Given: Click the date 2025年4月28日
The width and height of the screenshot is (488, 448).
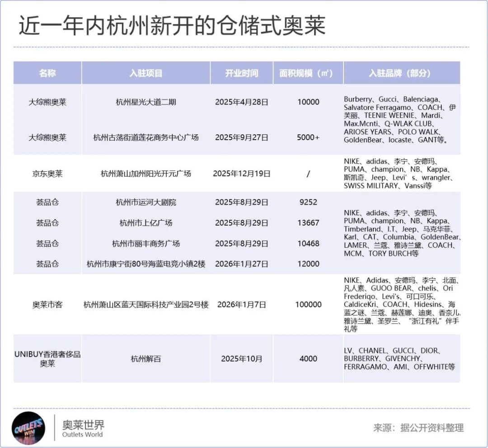Looking at the screenshot, I should coord(242,102).
